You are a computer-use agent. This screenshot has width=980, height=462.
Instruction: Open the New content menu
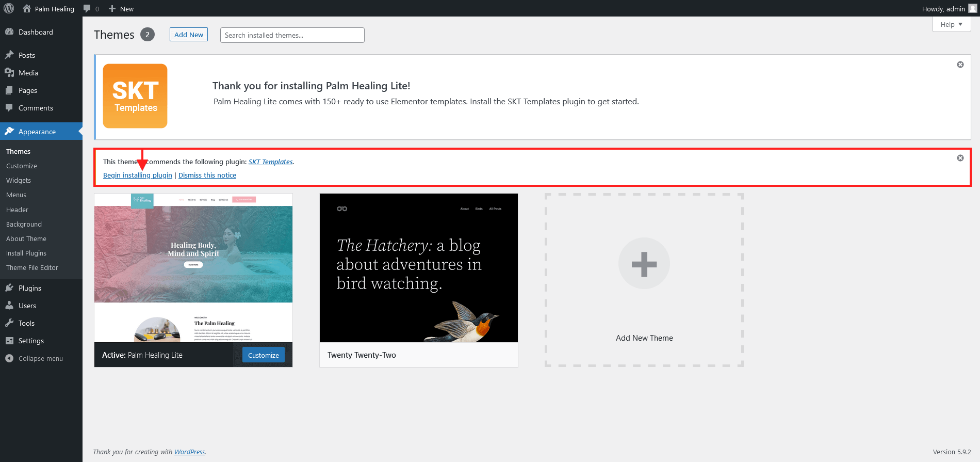121,9
